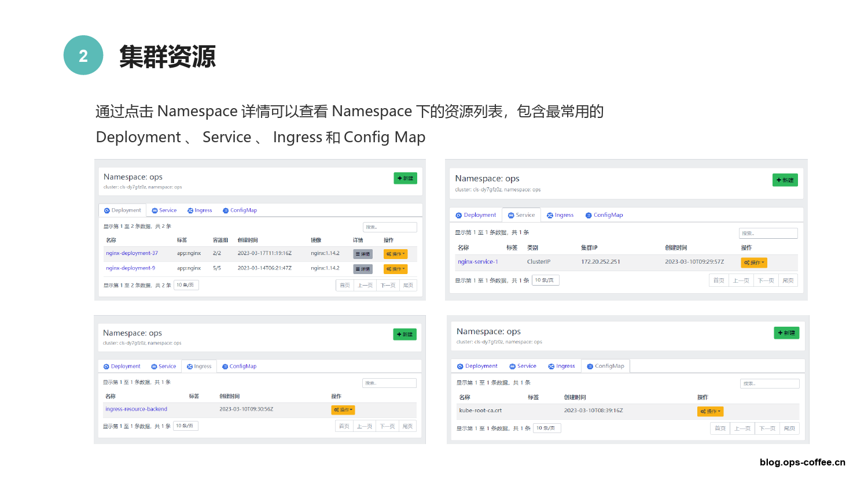Screen dimensions: 868x488
Task: Click the search field above the kube-root-ca.crt table
Action: [x=769, y=383]
